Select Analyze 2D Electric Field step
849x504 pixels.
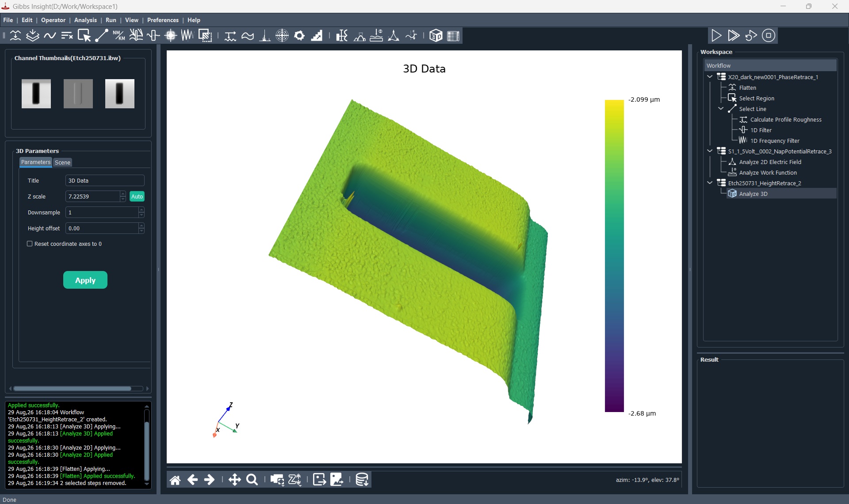(x=770, y=162)
